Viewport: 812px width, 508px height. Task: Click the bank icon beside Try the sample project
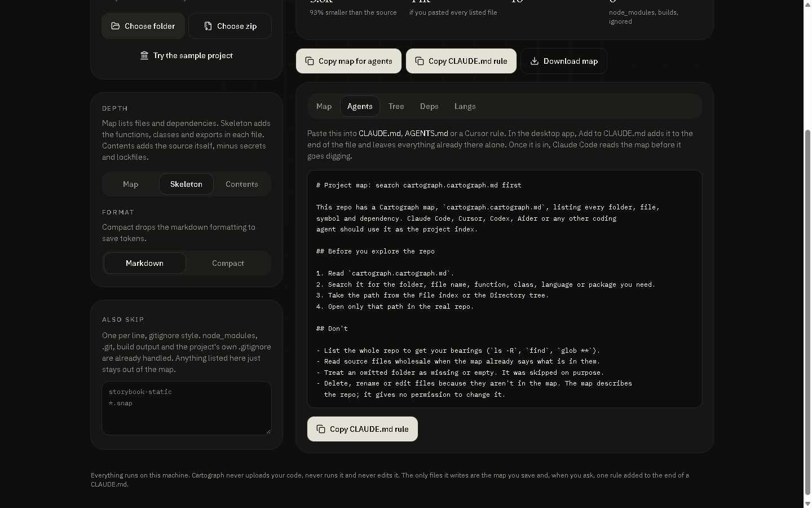tap(144, 55)
